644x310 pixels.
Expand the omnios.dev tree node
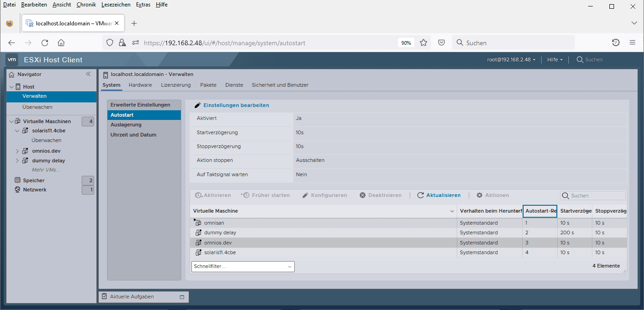pyautogui.click(x=17, y=151)
